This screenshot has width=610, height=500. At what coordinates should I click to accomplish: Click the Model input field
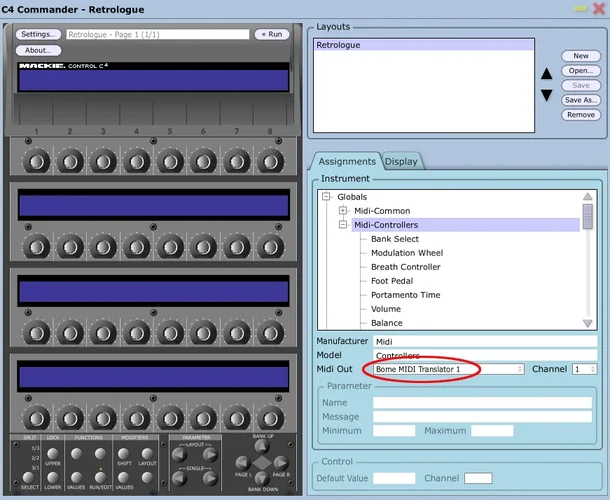485,355
